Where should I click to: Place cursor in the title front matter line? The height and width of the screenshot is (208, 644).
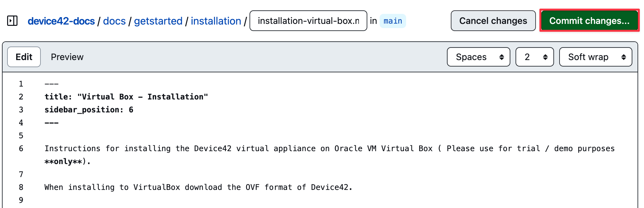point(126,97)
